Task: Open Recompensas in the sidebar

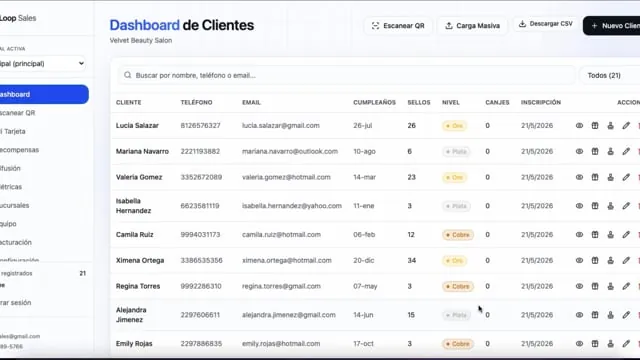Action: [x=44, y=150]
